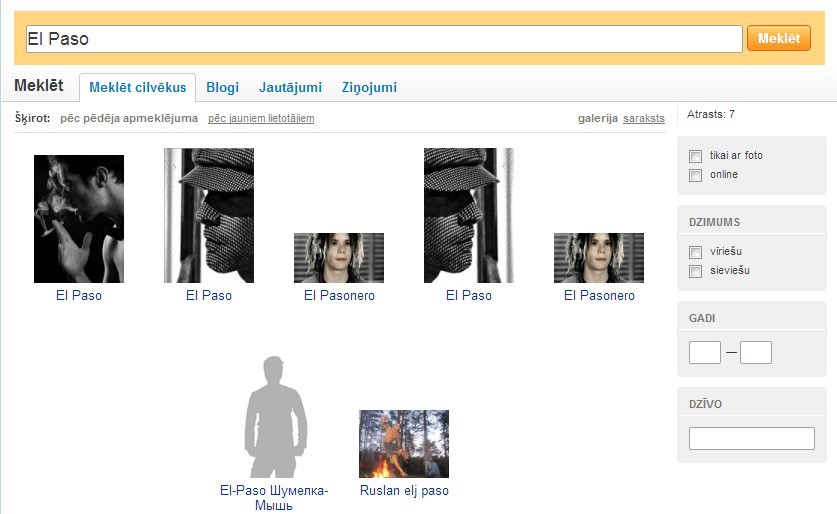Image resolution: width=837 pixels, height=514 pixels.
Task: Select the sieviešu gender checkbox
Action: [696, 271]
